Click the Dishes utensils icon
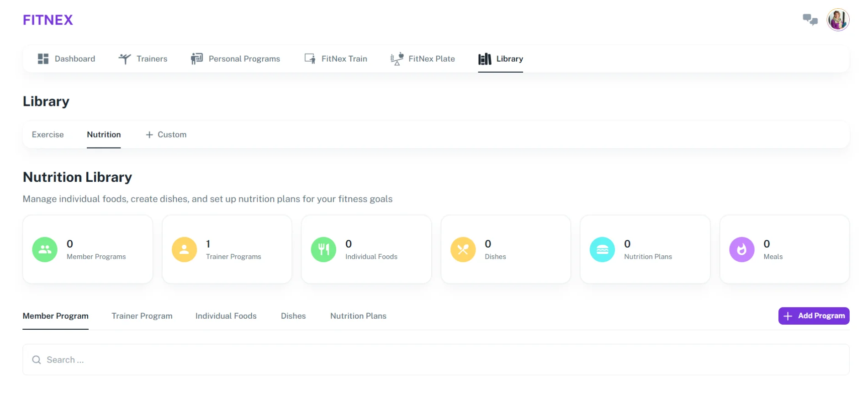Screen dimensions: 868x411 (x=463, y=249)
